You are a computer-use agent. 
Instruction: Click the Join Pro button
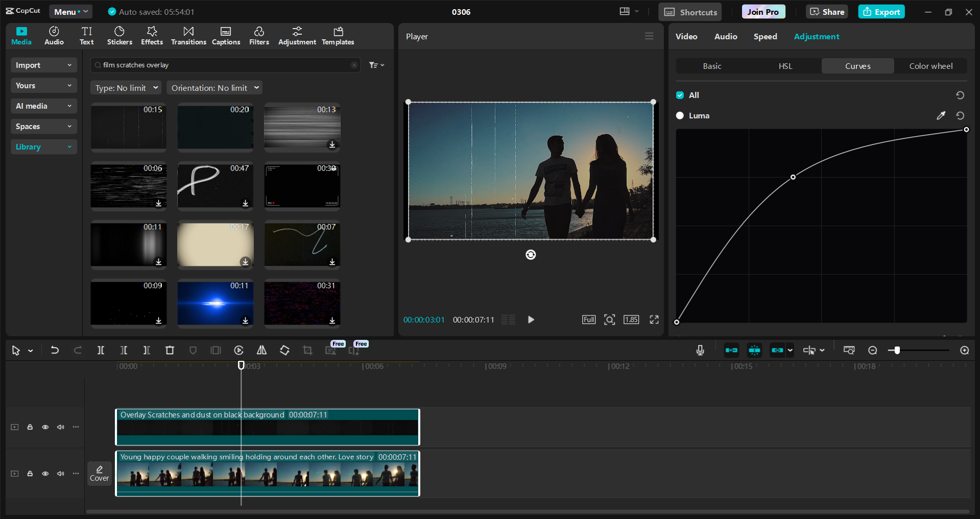click(763, 12)
